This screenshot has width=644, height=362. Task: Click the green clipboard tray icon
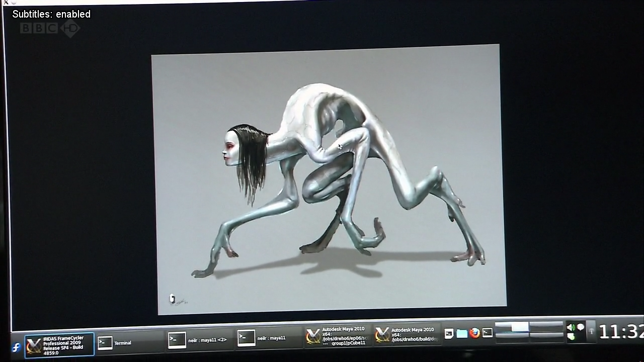click(x=571, y=336)
